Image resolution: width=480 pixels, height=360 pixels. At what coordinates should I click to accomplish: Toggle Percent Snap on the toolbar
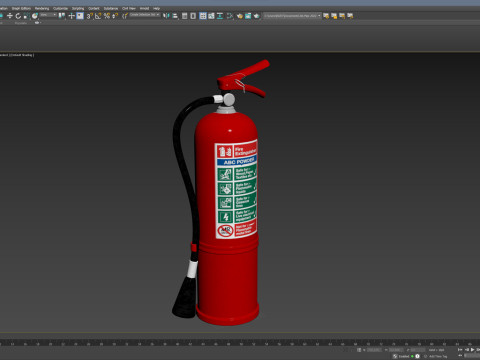point(107,16)
